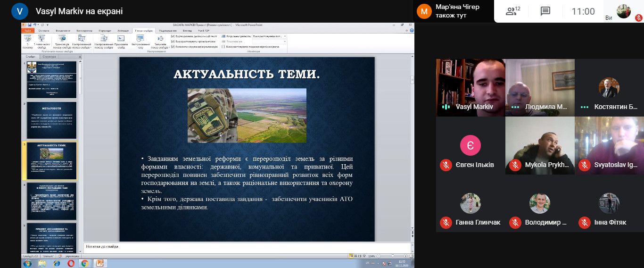Adjust the zoom slider in status bar
Image resolution: width=644 pixels, height=268 pixels.
pyautogui.click(x=392, y=256)
